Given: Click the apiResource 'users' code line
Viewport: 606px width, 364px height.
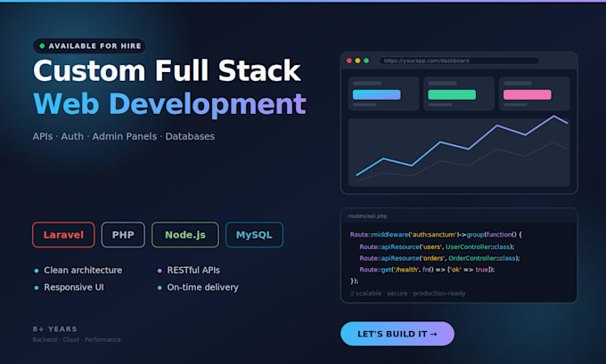Looking at the screenshot, I should [437, 247].
